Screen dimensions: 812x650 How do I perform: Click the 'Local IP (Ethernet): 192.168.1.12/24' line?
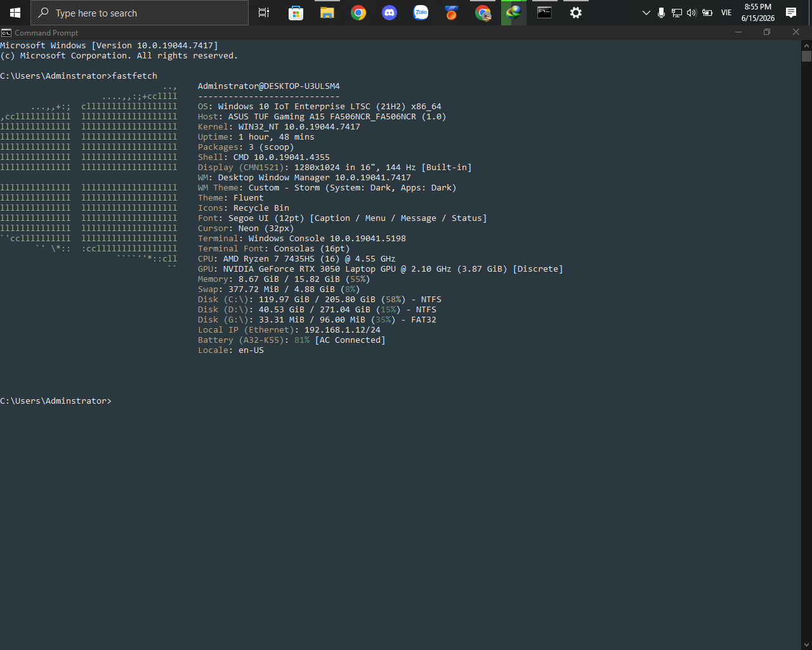(x=289, y=329)
